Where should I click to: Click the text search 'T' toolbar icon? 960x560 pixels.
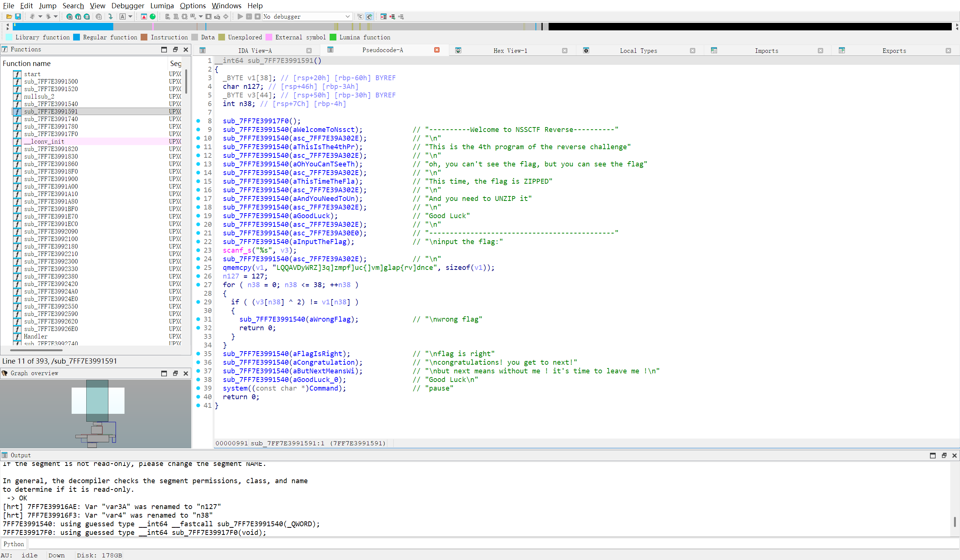(x=78, y=16)
